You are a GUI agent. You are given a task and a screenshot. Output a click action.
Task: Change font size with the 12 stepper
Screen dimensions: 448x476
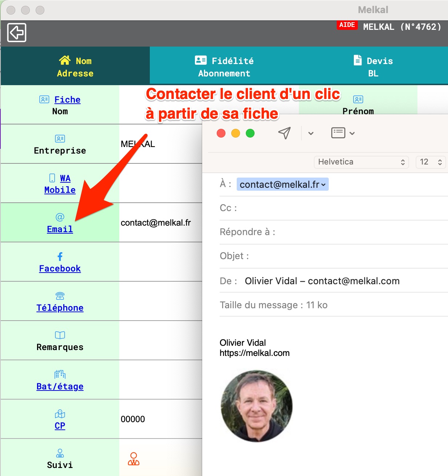440,162
